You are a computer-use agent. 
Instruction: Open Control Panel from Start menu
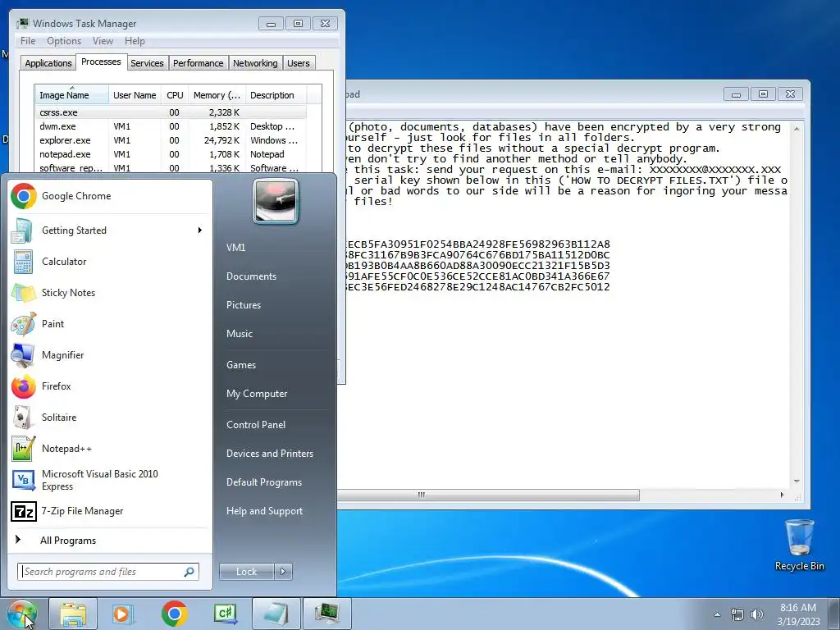(256, 425)
